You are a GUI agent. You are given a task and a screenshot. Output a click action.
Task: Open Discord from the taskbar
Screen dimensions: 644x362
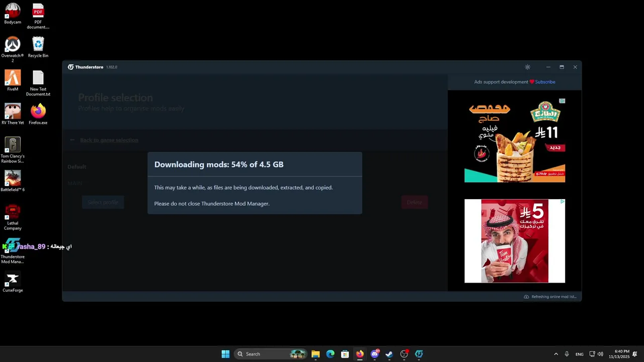[x=374, y=354]
